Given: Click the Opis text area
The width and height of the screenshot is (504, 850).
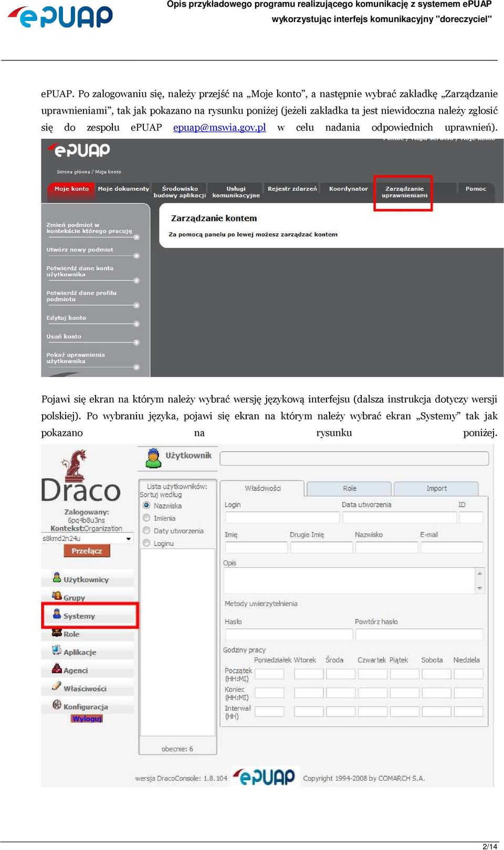Looking at the screenshot, I should 350,581.
